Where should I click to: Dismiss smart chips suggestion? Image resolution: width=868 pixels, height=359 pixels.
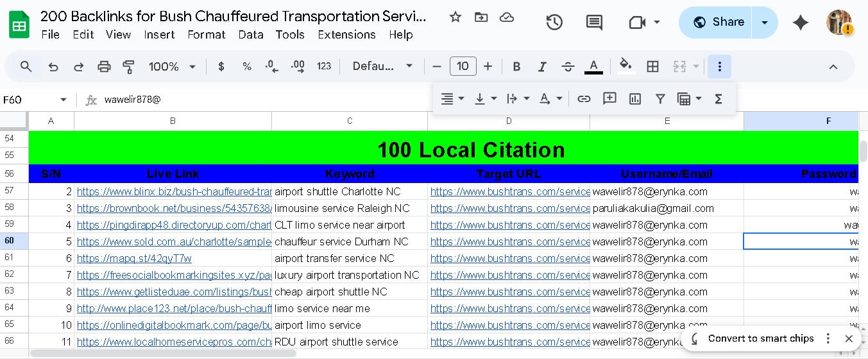click(x=849, y=338)
